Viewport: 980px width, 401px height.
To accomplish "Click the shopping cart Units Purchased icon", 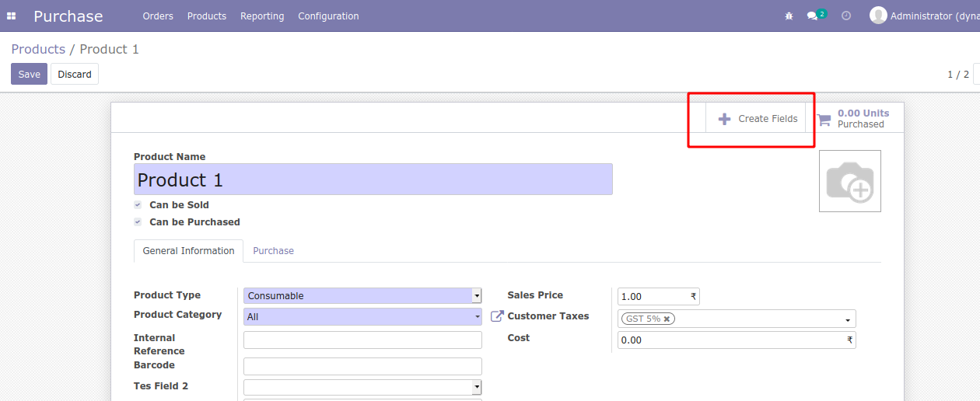I will [x=824, y=120].
